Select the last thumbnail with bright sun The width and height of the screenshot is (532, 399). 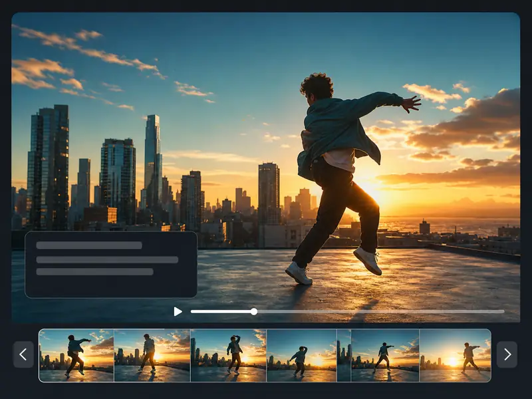(x=455, y=355)
